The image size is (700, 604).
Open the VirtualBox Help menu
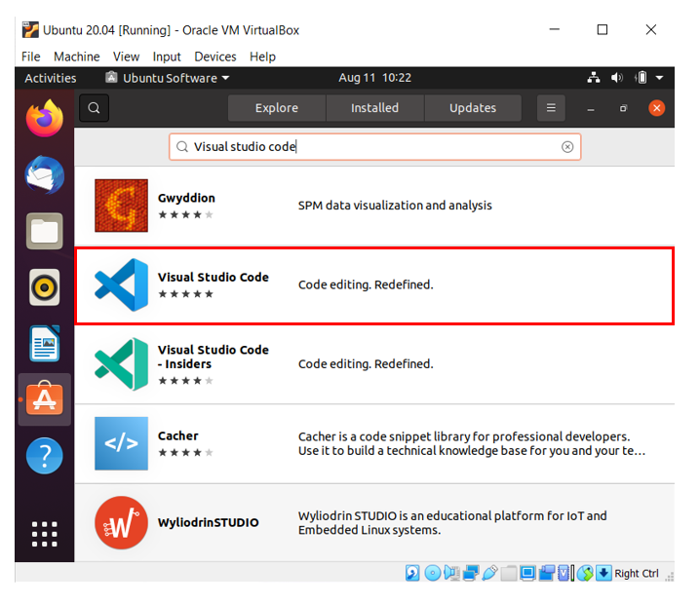pos(262,57)
